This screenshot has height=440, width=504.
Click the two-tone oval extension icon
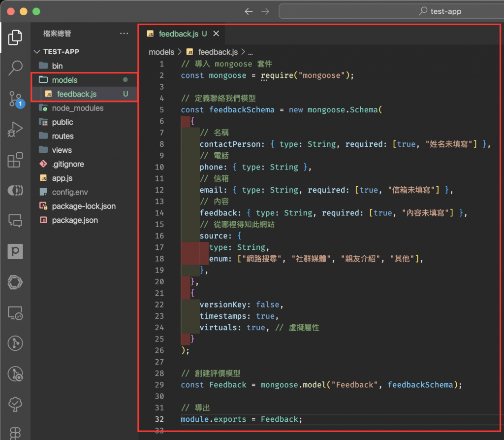tap(15, 191)
